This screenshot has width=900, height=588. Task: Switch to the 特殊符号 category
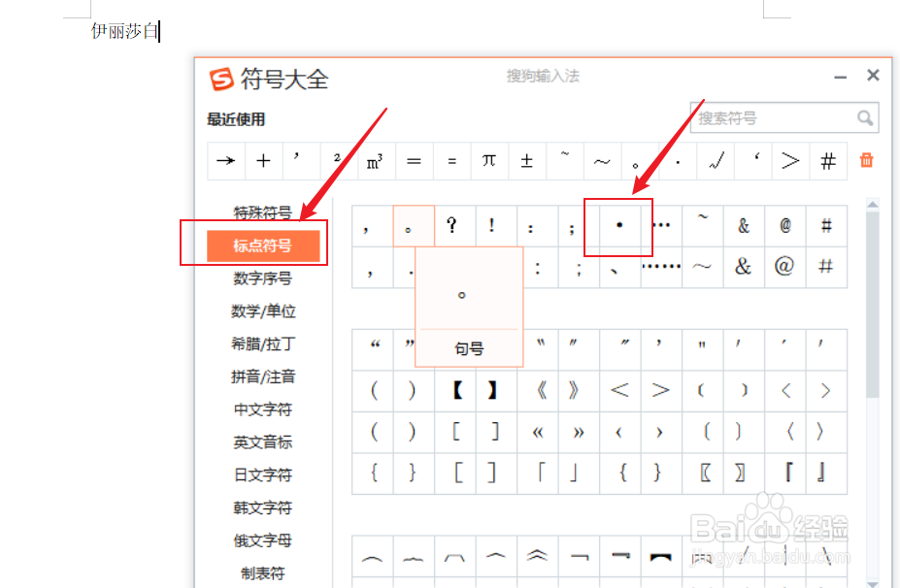pos(262,212)
